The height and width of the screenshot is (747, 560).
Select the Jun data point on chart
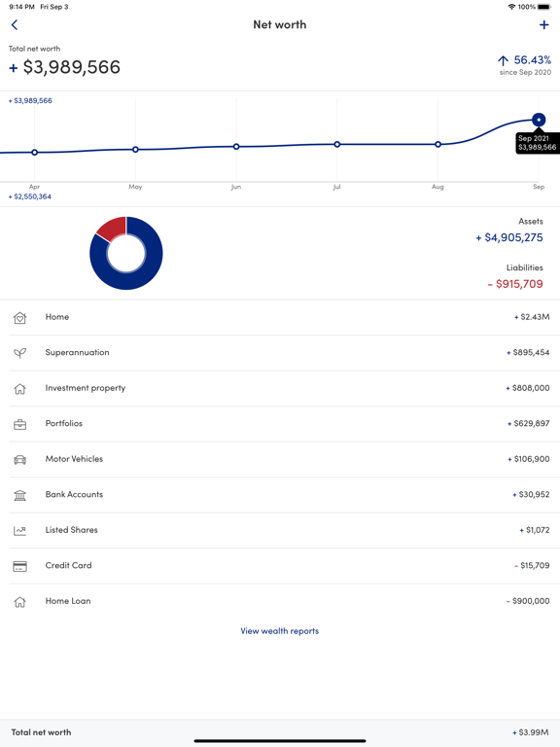click(x=236, y=147)
